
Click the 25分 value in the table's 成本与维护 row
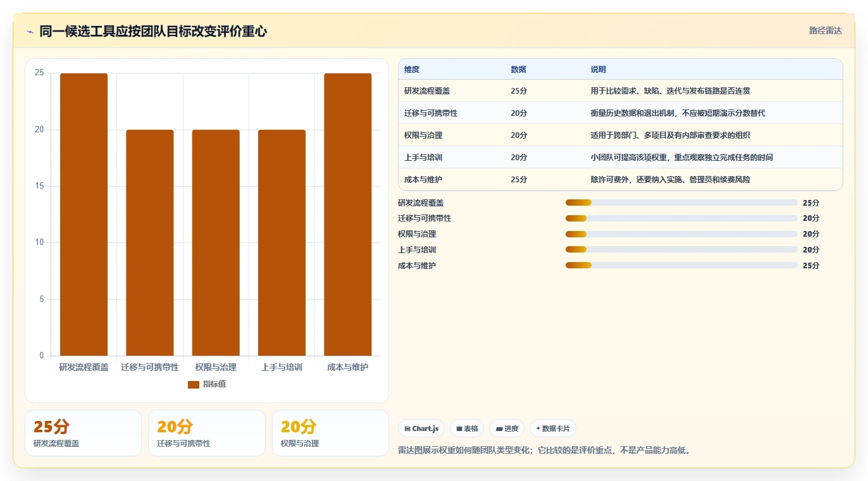pos(519,180)
